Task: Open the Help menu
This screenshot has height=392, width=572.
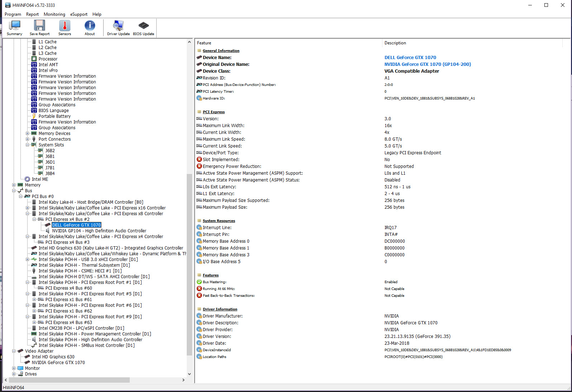Action: pyautogui.click(x=97, y=14)
